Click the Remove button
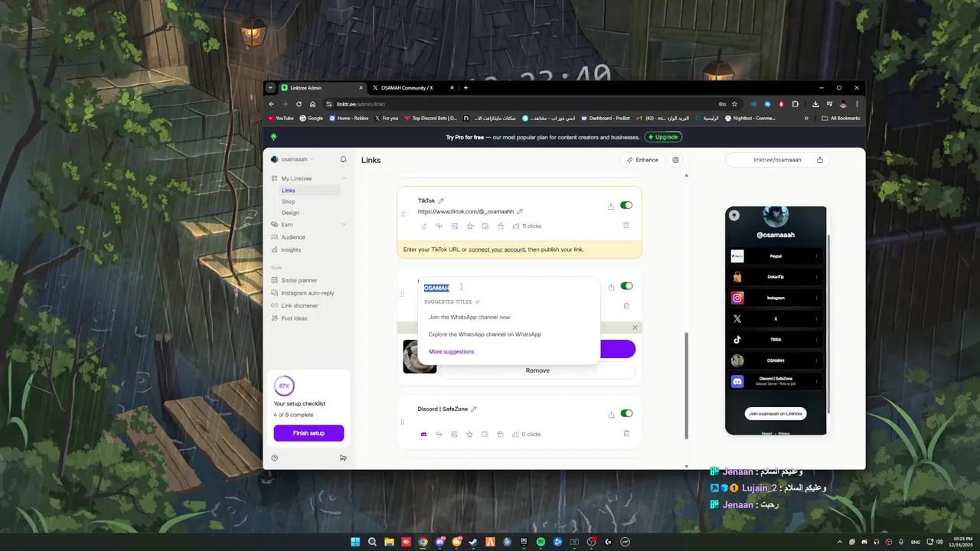 pos(537,370)
